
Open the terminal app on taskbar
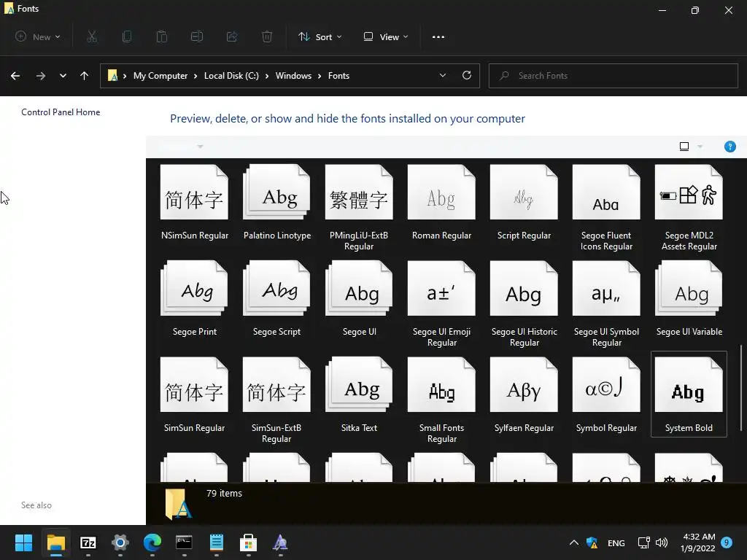click(184, 542)
